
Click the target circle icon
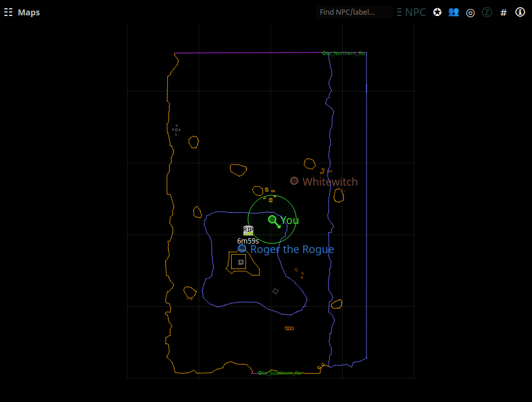click(x=471, y=12)
